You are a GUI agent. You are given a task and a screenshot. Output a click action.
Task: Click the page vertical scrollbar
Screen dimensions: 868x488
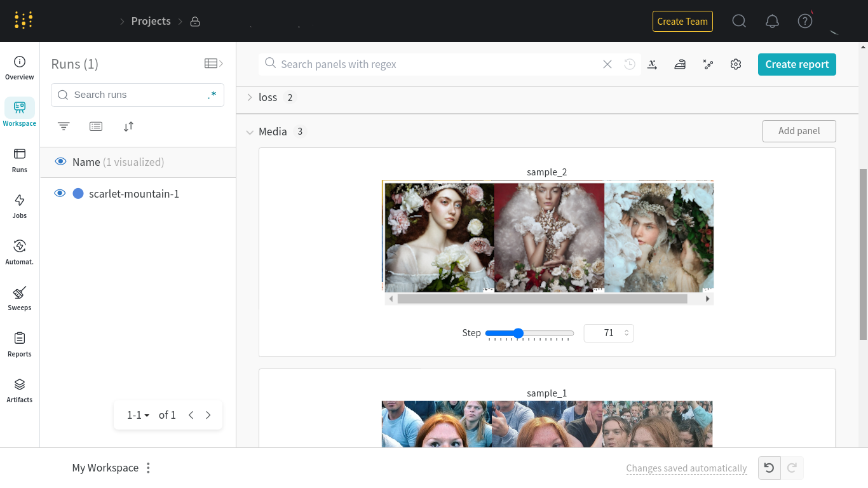click(x=863, y=254)
